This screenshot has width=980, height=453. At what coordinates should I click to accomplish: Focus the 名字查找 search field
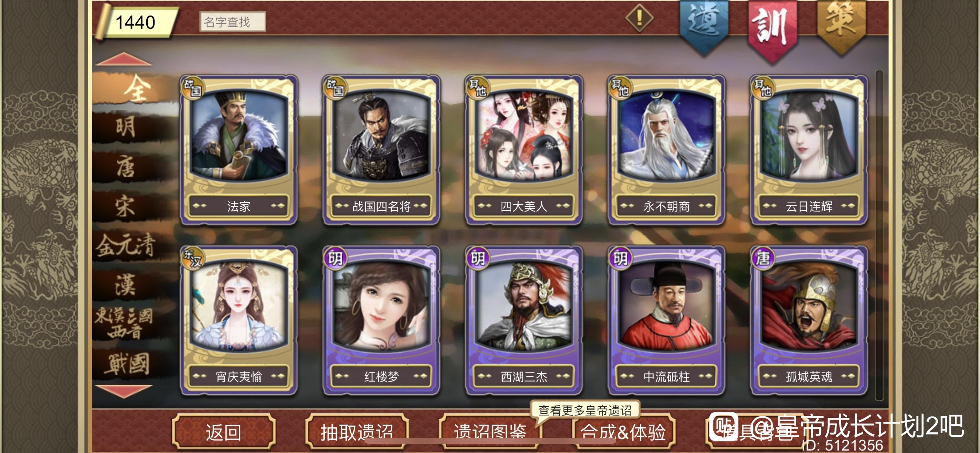[x=233, y=21]
